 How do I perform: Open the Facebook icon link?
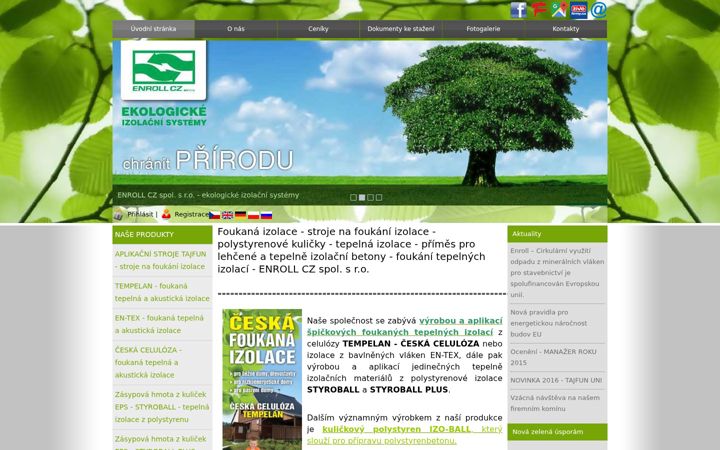tap(518, 10)
